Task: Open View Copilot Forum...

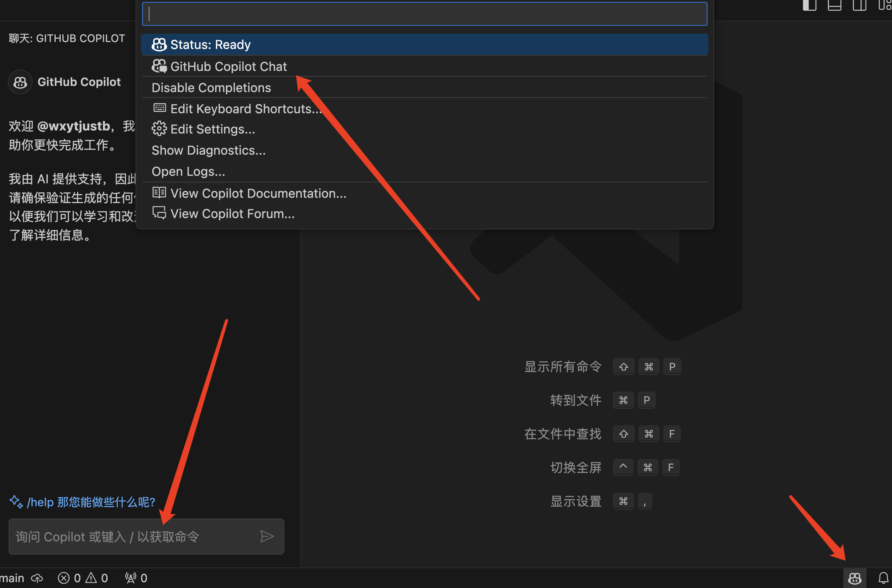Action: [425, 213]
